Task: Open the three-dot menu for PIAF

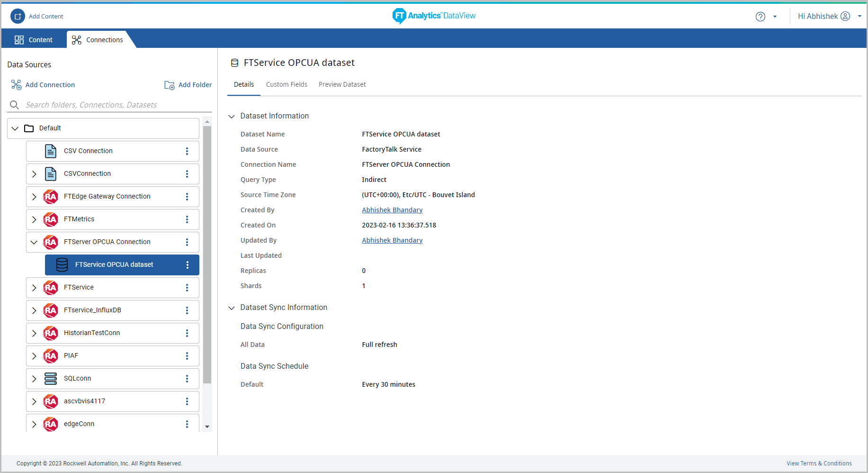Action: tap(187, 356)
